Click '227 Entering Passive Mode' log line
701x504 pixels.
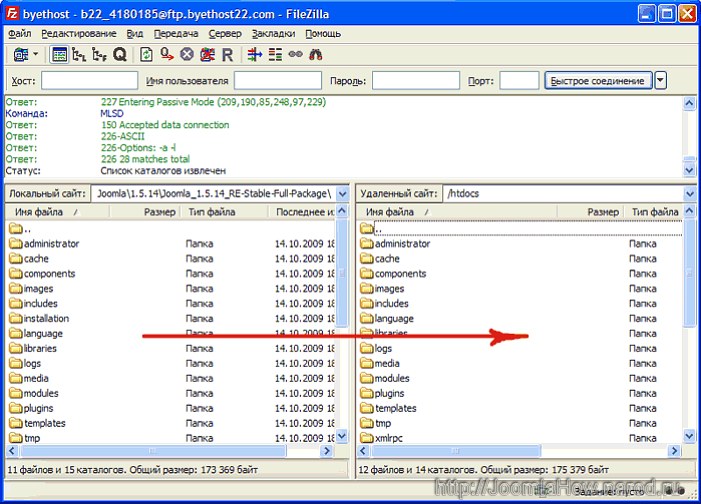[213, 102]
